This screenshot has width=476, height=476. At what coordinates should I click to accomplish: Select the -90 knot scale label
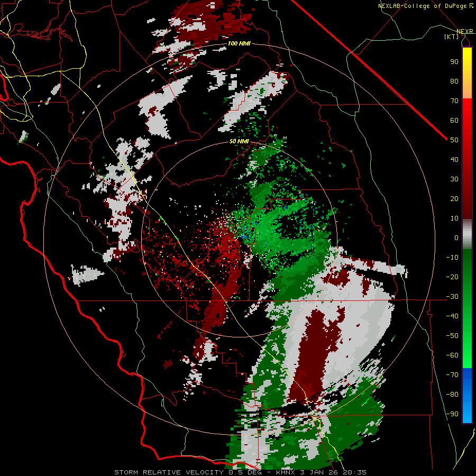[x=452, y=414]
